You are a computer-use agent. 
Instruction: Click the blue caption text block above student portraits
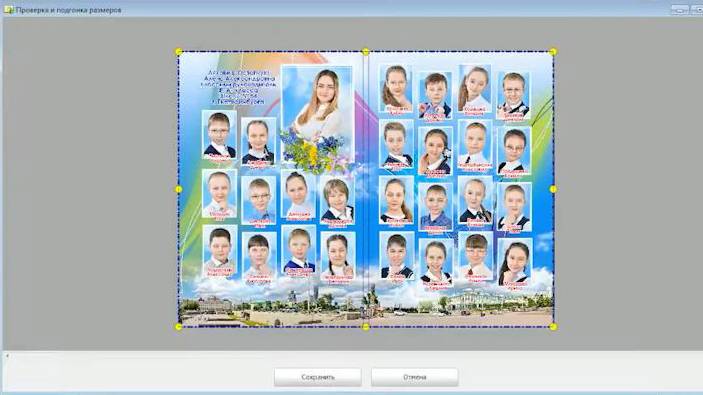(x=238, y=87)
